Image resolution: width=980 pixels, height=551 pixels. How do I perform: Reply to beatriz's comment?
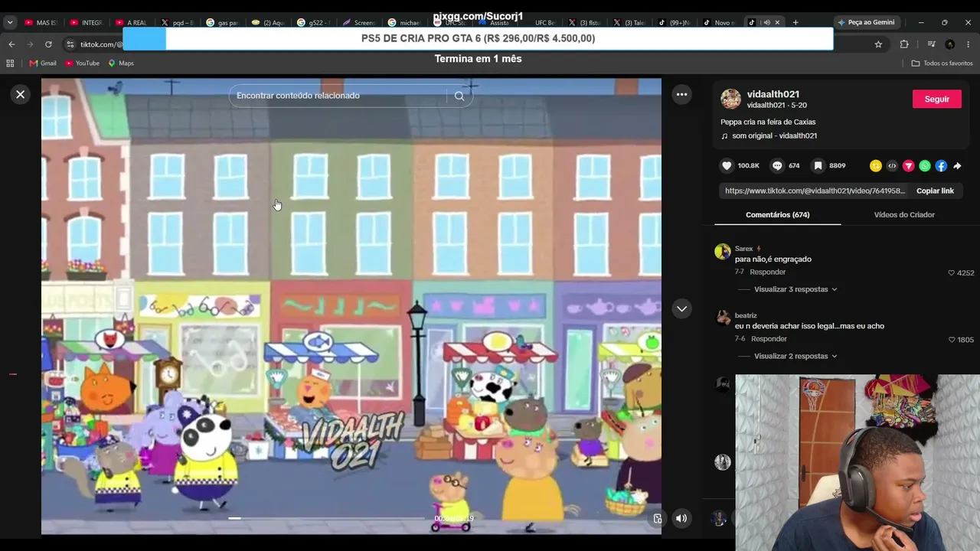coord(769,338)
